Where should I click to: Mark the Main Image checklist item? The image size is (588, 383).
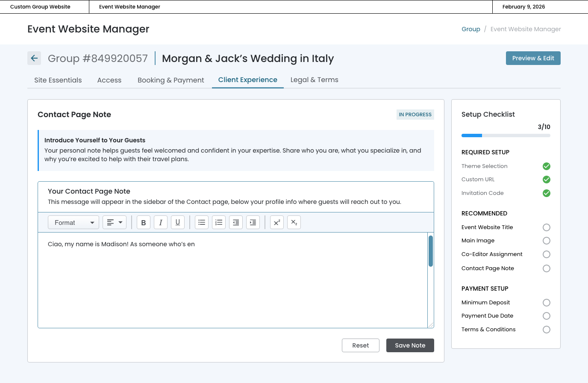point(546,241)
